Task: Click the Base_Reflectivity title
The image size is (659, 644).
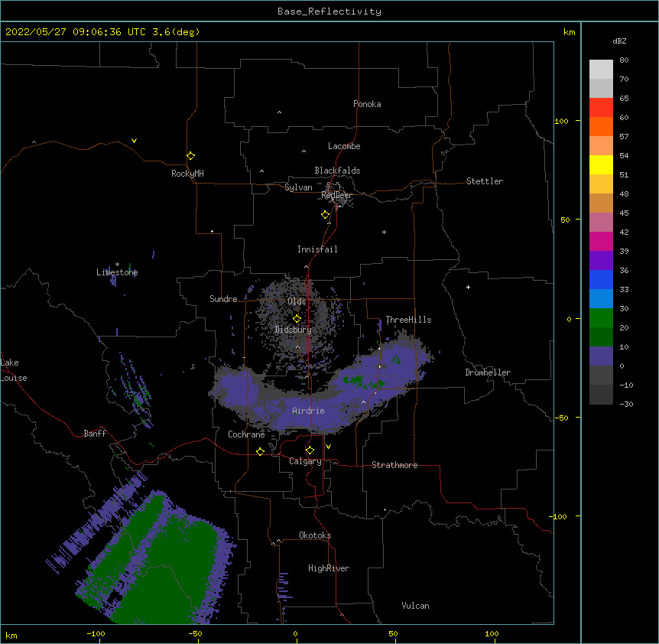Action: (329, 11)
